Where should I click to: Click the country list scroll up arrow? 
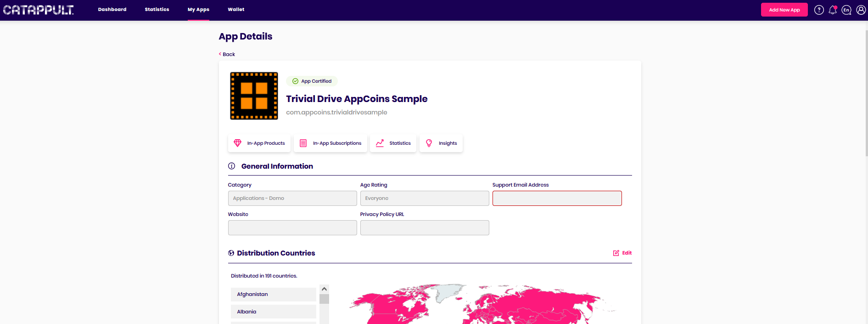tap(324, 289)
